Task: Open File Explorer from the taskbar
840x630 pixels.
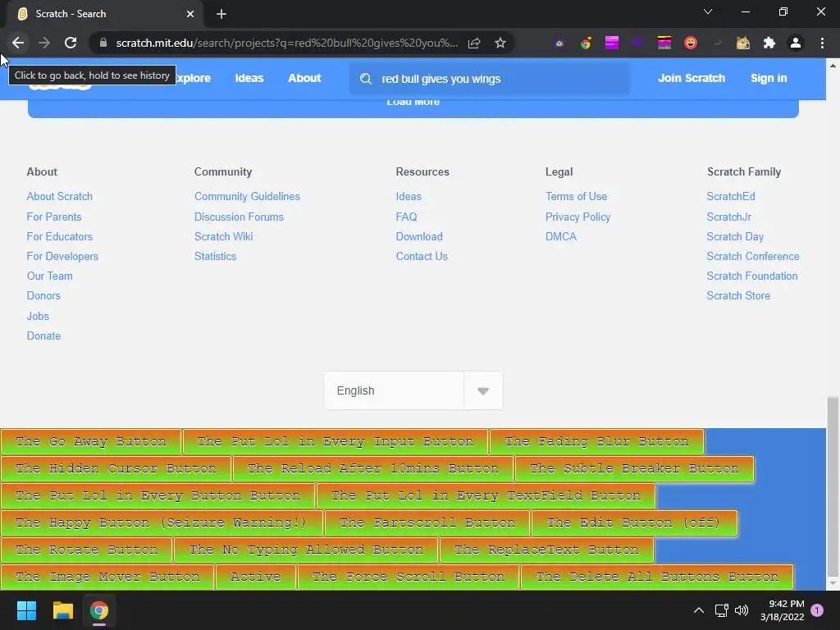Action: click(62, 610)
